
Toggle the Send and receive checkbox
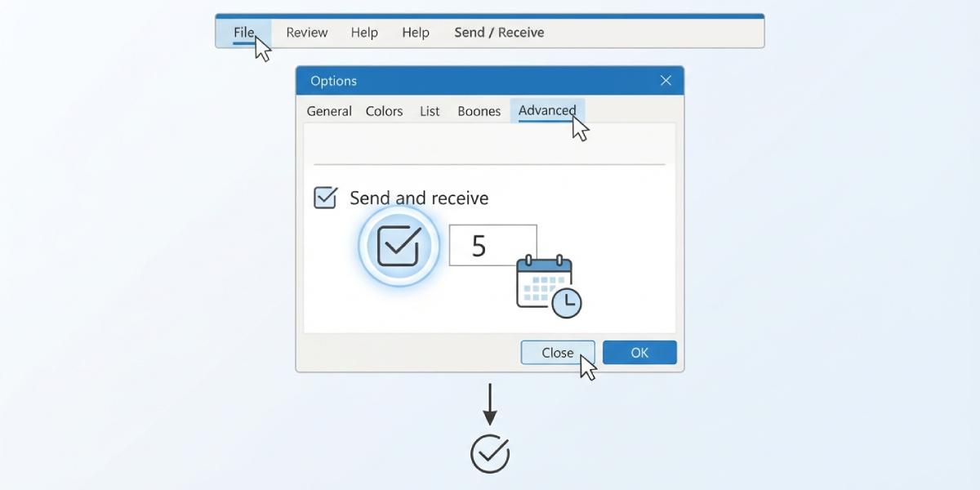click(326, 198)
